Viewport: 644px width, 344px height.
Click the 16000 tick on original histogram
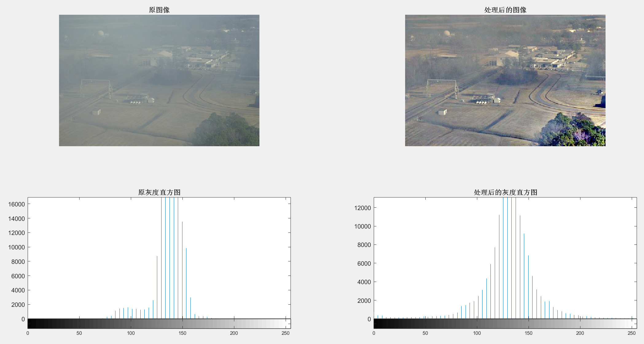17,204
